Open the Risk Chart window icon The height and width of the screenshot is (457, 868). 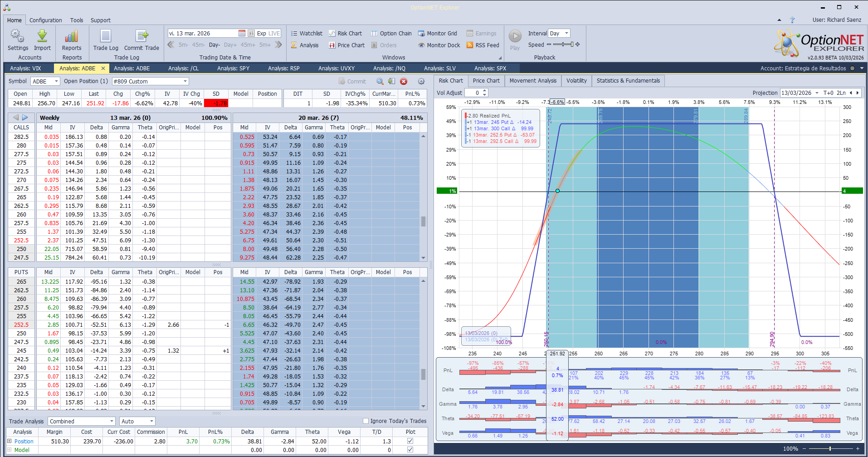point(332,34)
